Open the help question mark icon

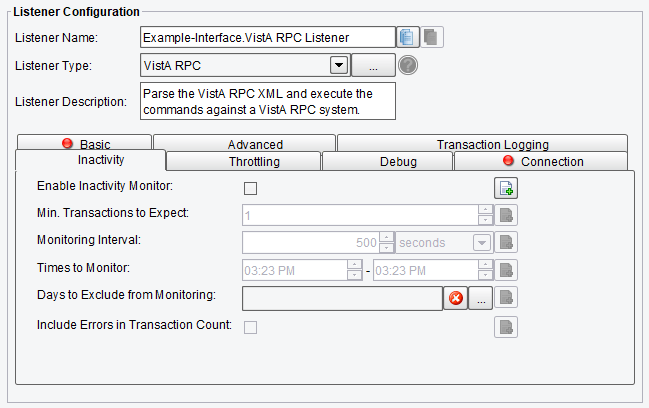408,65
